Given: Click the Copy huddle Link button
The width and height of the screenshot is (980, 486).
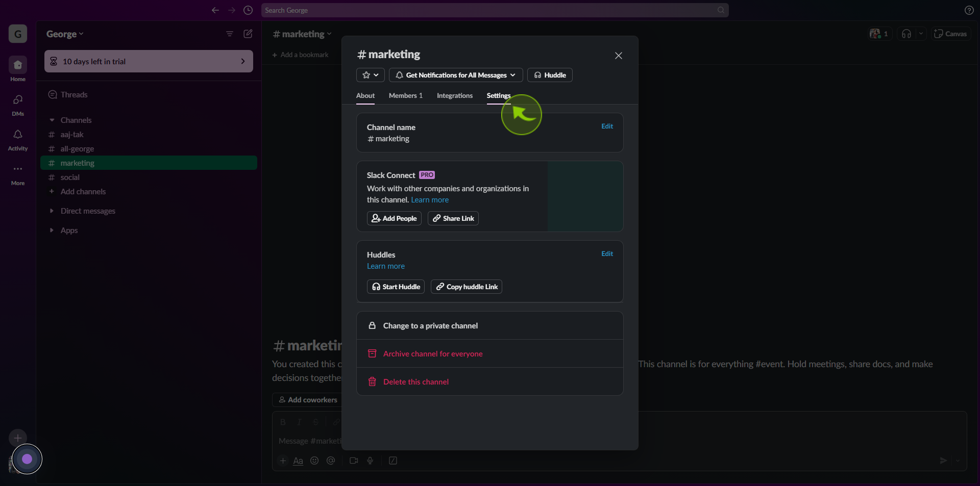Looking at the screenshot, I should tap(467, 287).
